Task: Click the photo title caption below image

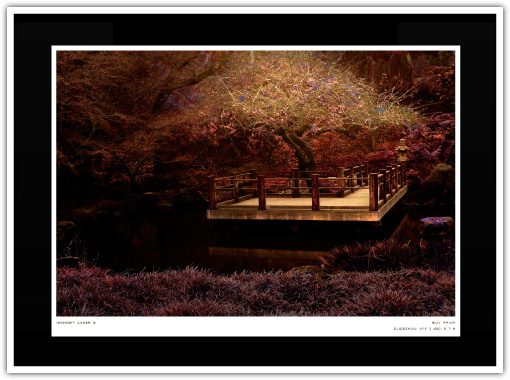Action: 76,323
